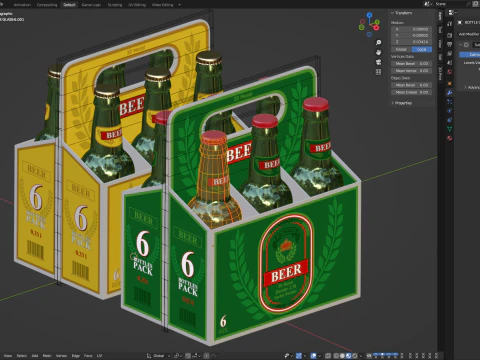This screenshot has width=480, height=360.
Task: Switch to the Game Logic workspace tab
Action: 91,5
